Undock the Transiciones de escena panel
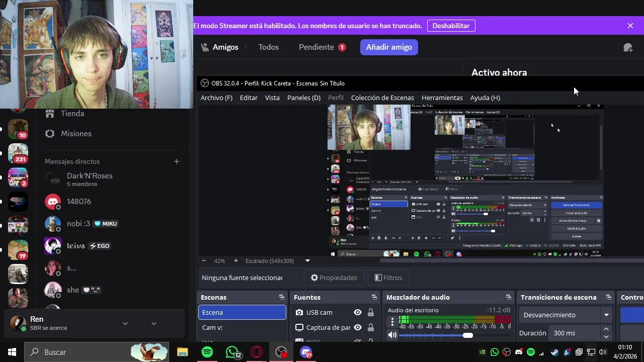 608,297
